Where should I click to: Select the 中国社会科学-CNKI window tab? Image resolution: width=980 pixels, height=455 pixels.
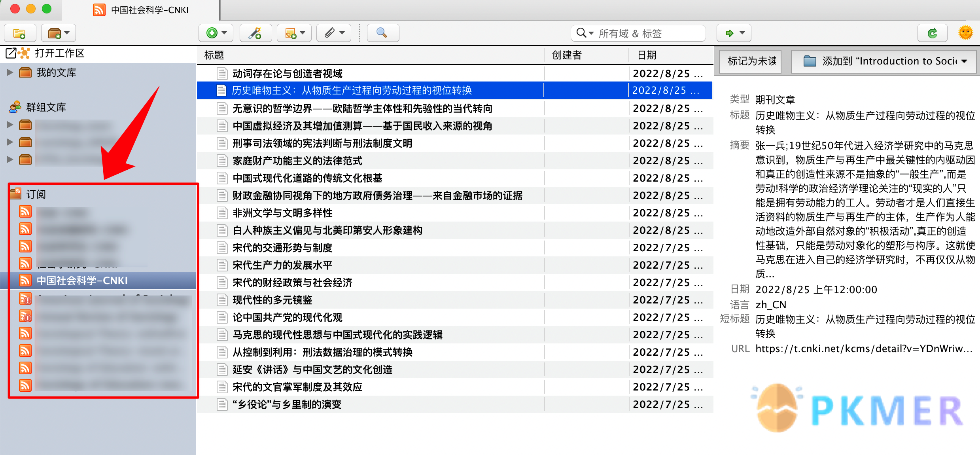click(141, 10)
